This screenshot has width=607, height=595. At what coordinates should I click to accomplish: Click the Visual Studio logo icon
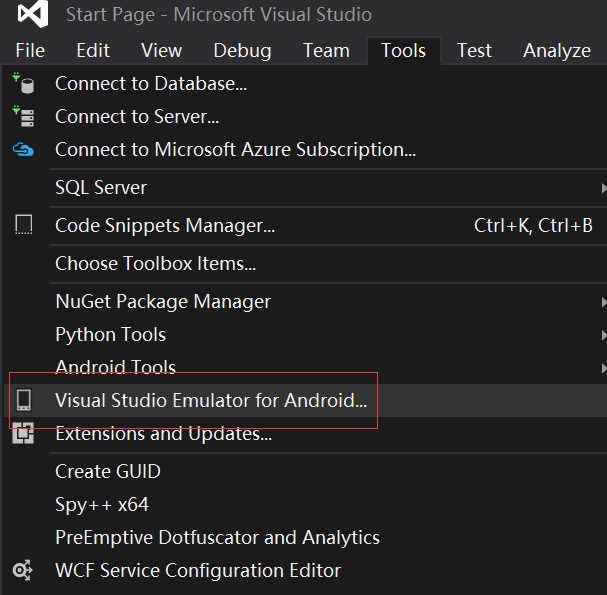32,15
